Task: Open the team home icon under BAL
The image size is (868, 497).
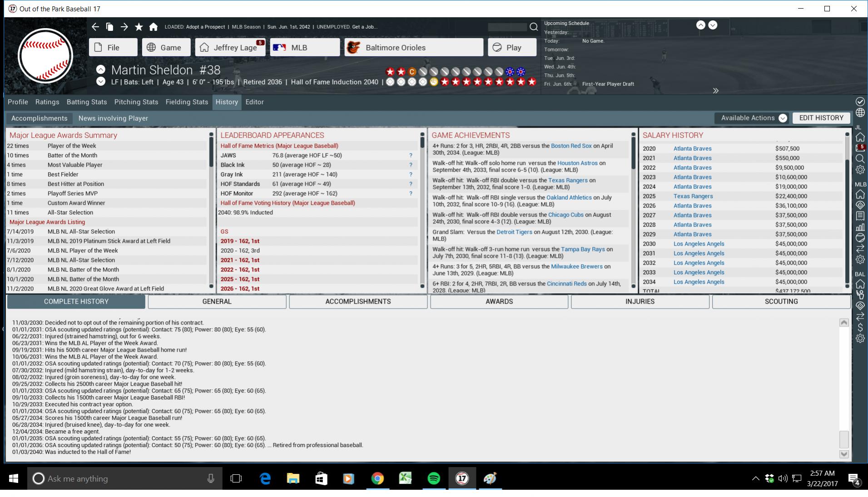Action: pyautogui.click(x=860, y=284)
